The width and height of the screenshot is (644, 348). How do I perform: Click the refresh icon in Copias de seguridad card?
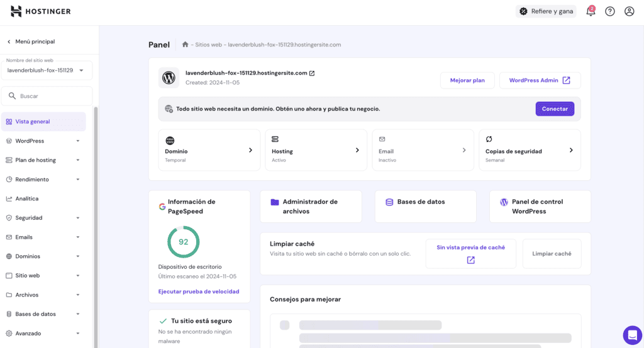click(489, 139)
